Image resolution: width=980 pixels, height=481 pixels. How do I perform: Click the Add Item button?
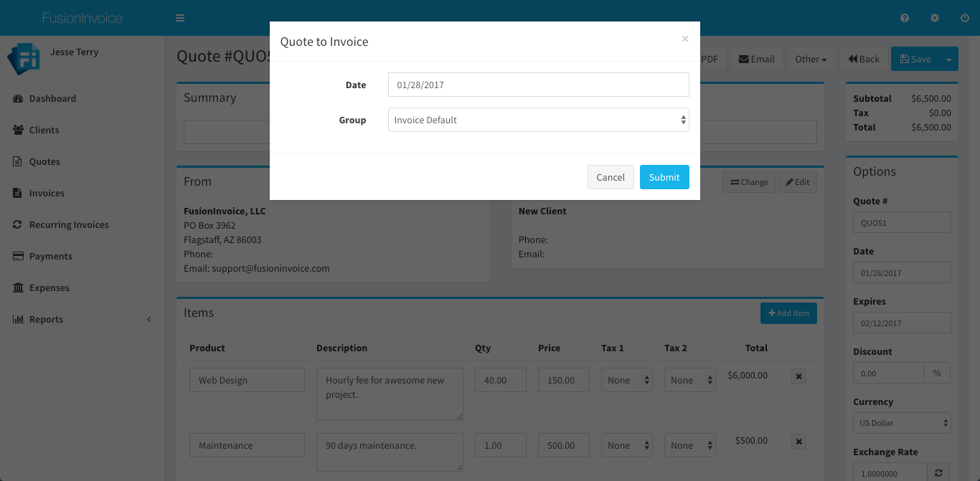pos(788,313)
